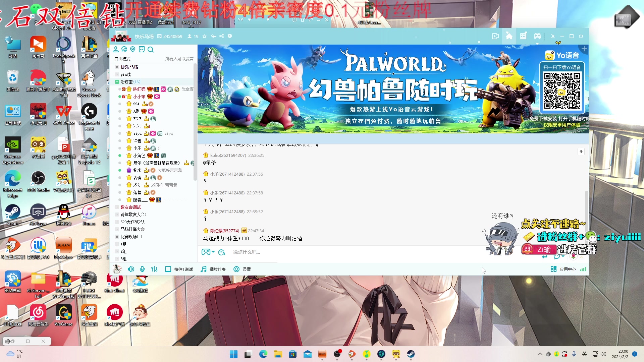
Task: Expand the 520大作战2队 channel
Action: point(117,222)
